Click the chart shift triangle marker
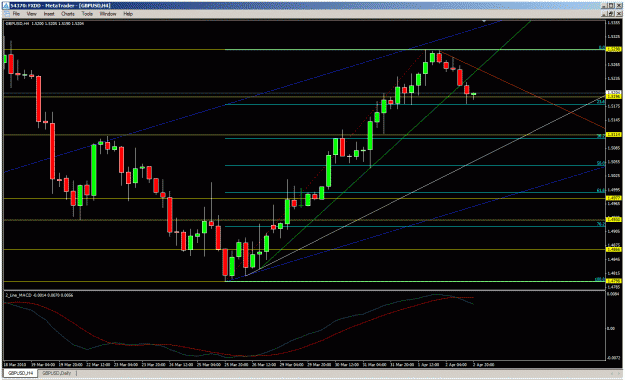The width and height of the screenshot is (625, 380). click(x=484, y=21)
